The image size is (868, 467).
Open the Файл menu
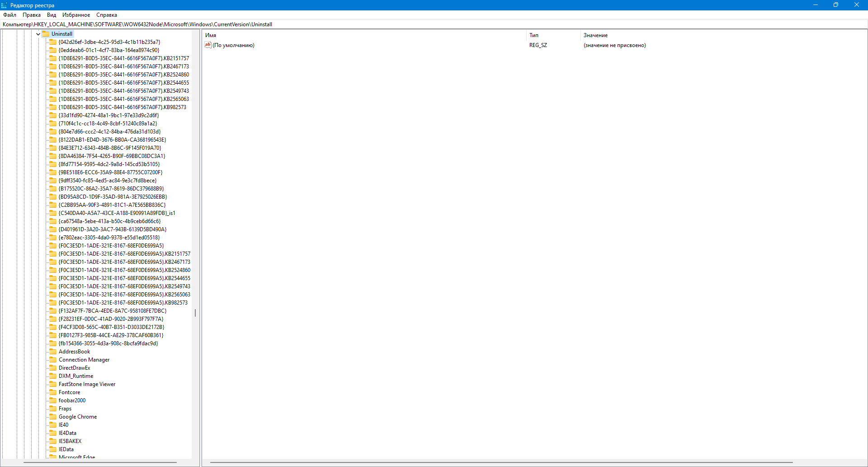pos(9,15)
